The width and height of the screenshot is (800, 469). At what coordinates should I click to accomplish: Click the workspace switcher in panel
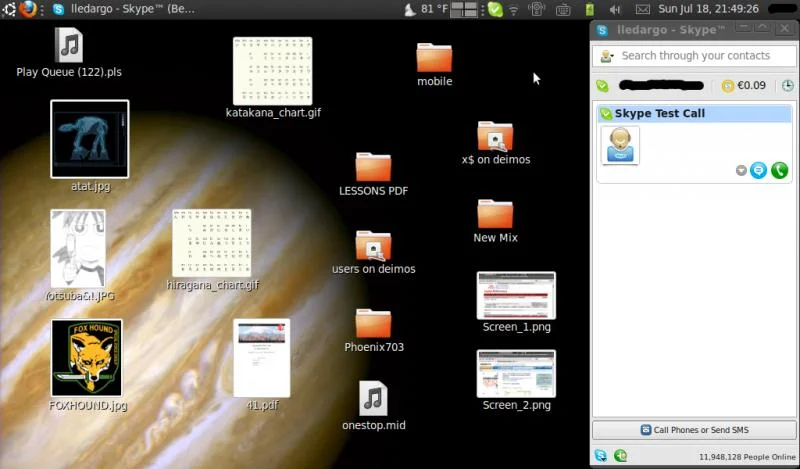tap(464, 9)
